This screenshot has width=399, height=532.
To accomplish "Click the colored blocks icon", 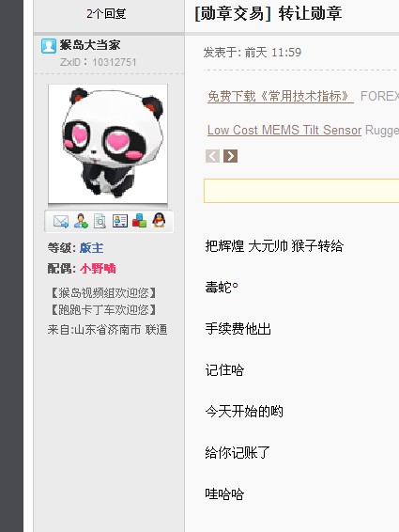I will pos(139,221).
